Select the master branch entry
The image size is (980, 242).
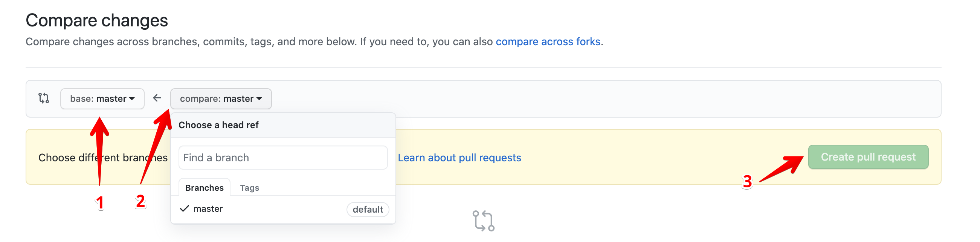[x=208, y=208]
